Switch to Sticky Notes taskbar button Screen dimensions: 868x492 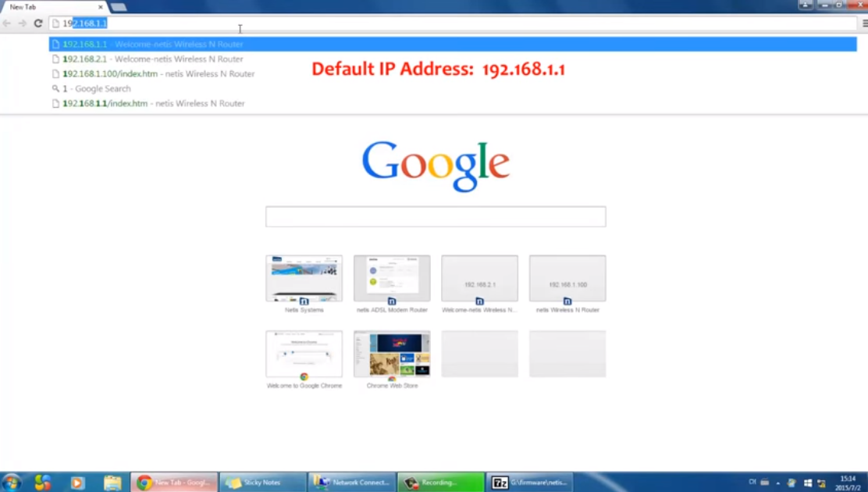click(263, 483)
